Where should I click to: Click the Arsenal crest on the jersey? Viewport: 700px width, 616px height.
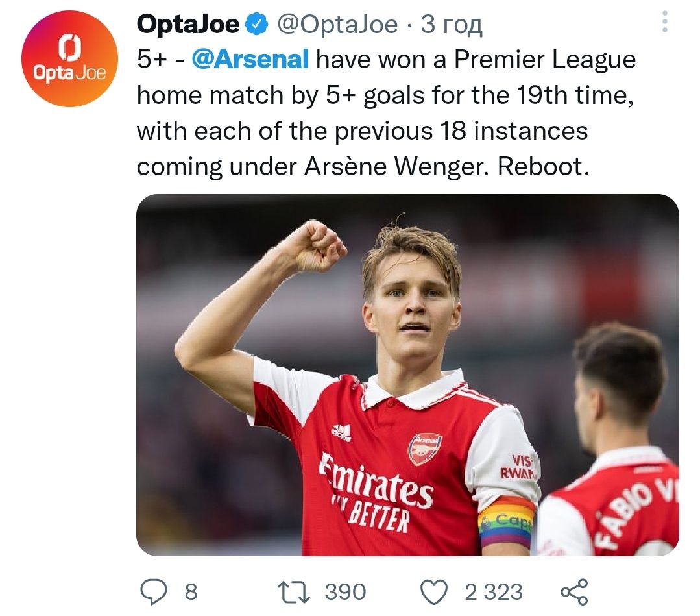pos(425,449)
